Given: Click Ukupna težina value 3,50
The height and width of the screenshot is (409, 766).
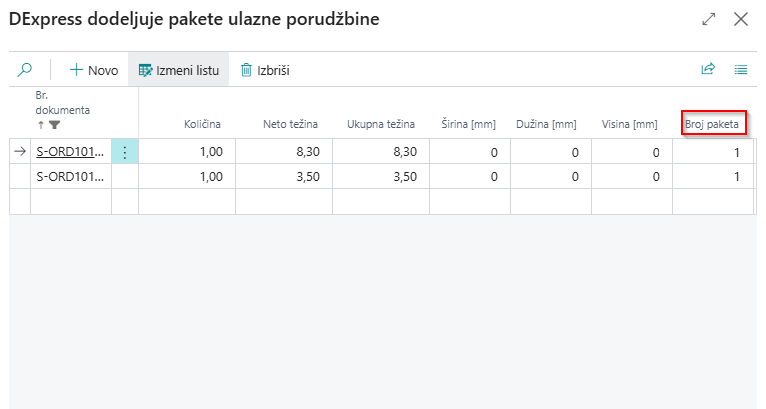Looking at the screenshot, I should (380, 176).
